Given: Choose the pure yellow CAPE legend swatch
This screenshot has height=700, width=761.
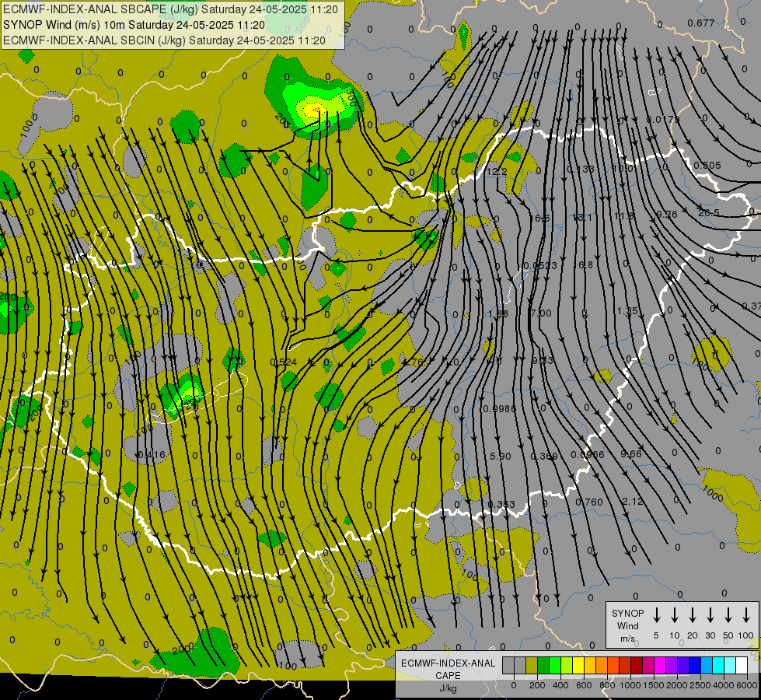Looking at the screenshot, I should (x=578, y=665).
